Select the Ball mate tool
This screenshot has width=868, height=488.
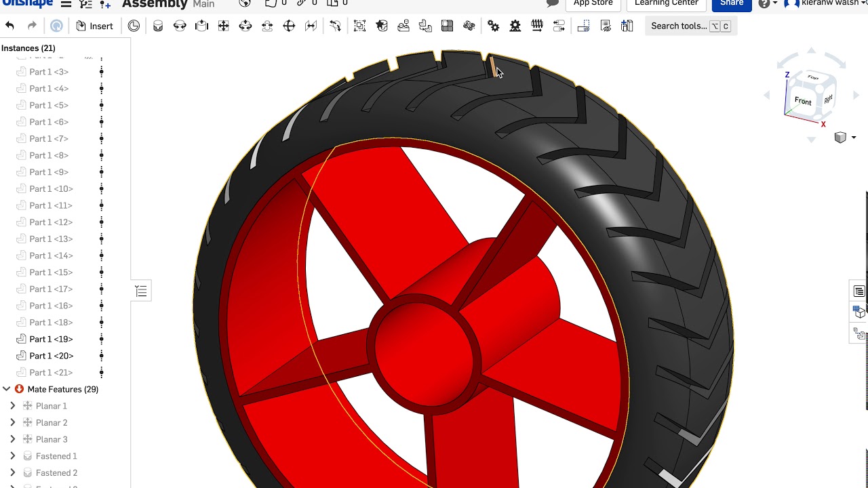(289, 26)
